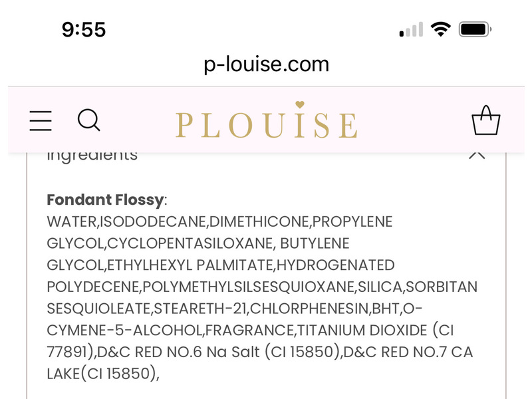Open the shopping bag cart
Screen dimensions: 532x399
point(486,121)
